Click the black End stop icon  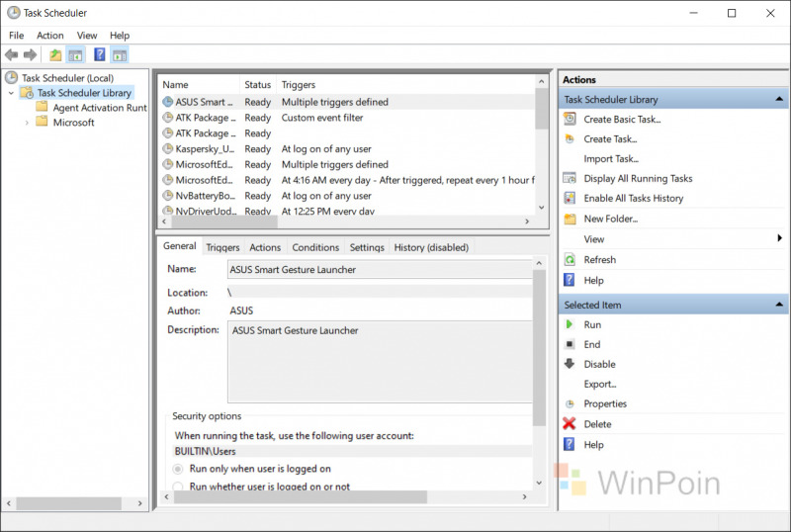point(570,344)
